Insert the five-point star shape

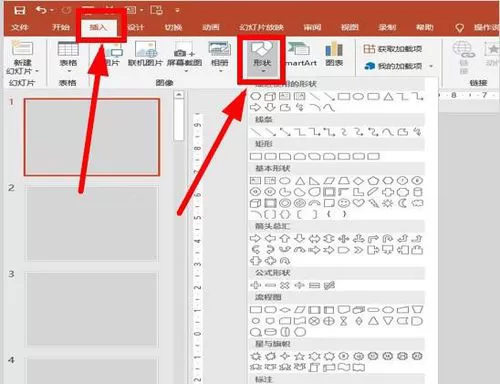click(x=300, y=356)
